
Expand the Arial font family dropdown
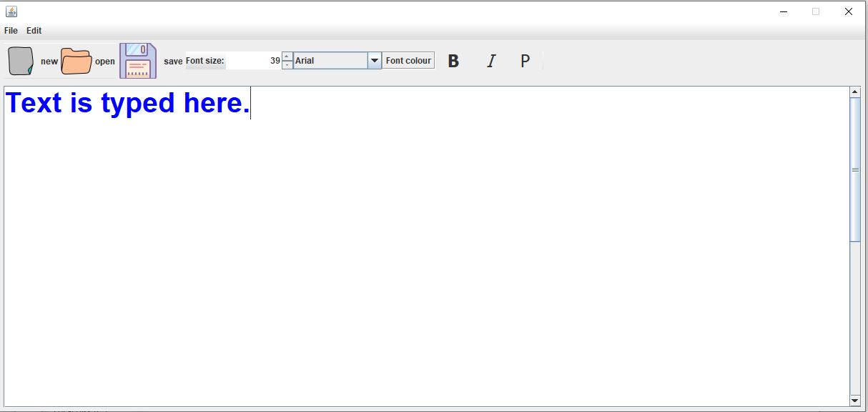coord(375,61)
